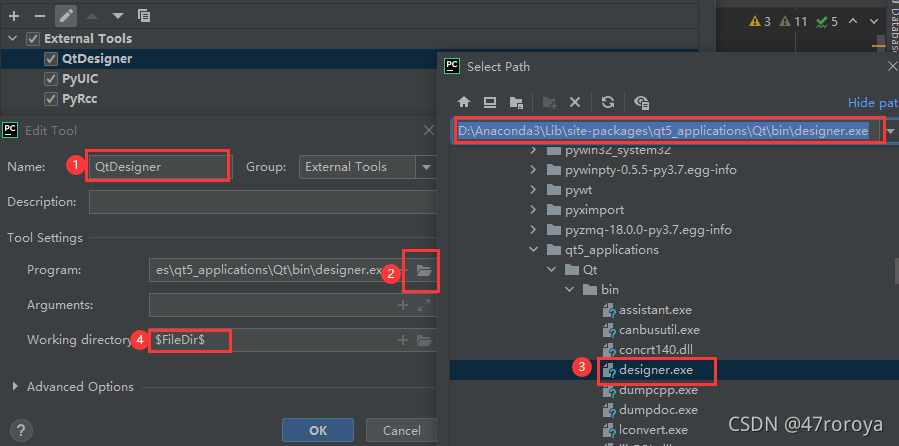Viewport: 899px width, 446px height.
Task: Click Cancel in Edit Tool dialog
Action: click(x=401, y=431)
